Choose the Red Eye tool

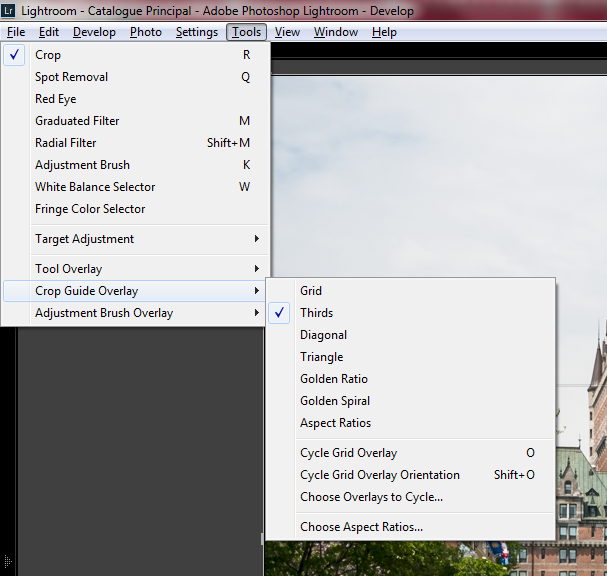click(x=135, y=99)
